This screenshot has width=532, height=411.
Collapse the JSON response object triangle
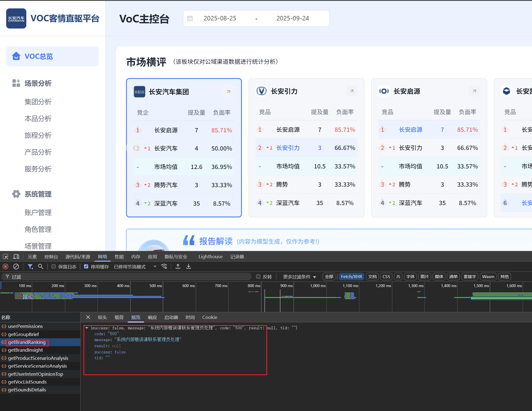(87, 328)
